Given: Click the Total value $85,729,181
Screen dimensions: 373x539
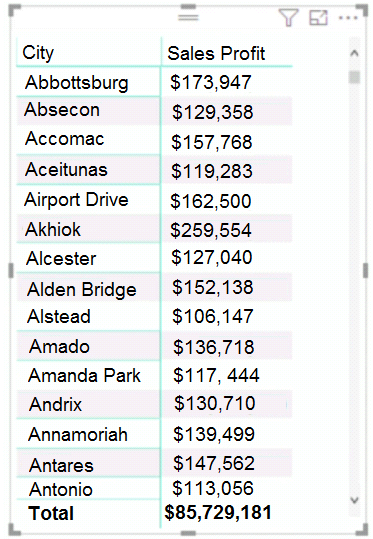Looking at the screenshot, I should click(218, 512).
